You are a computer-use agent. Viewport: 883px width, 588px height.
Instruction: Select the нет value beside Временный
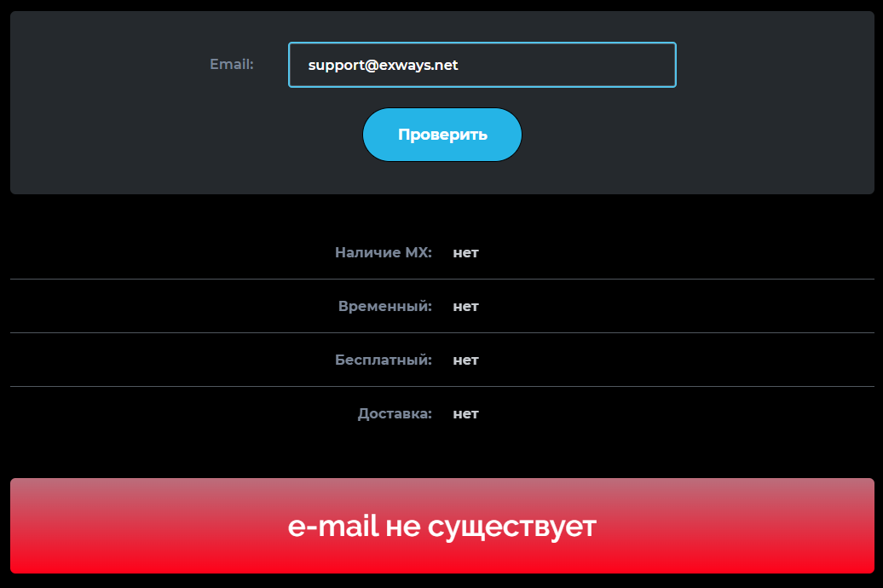pos(465,307)
